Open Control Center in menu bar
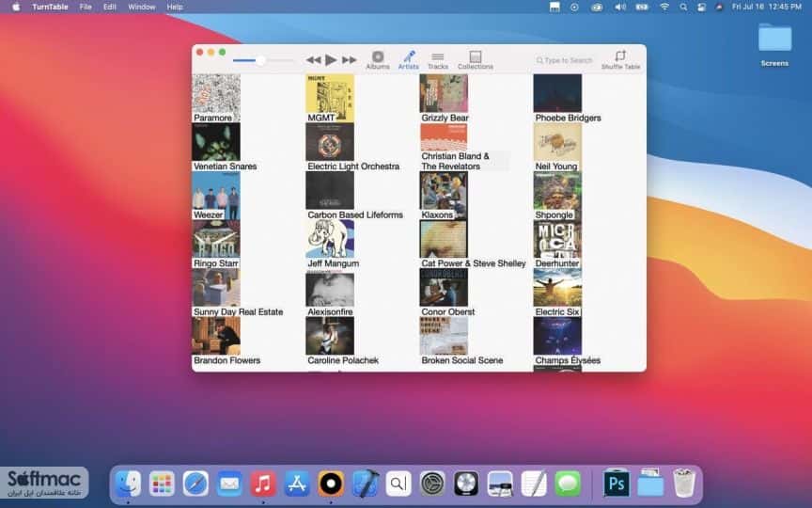 701,7
